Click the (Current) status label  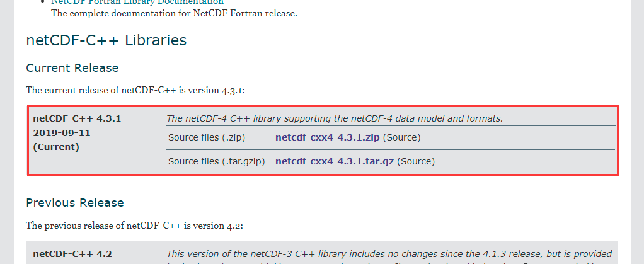55,147
